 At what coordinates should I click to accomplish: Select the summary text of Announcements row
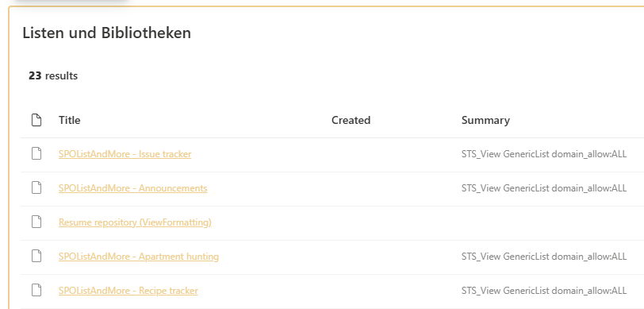(544, 188)
